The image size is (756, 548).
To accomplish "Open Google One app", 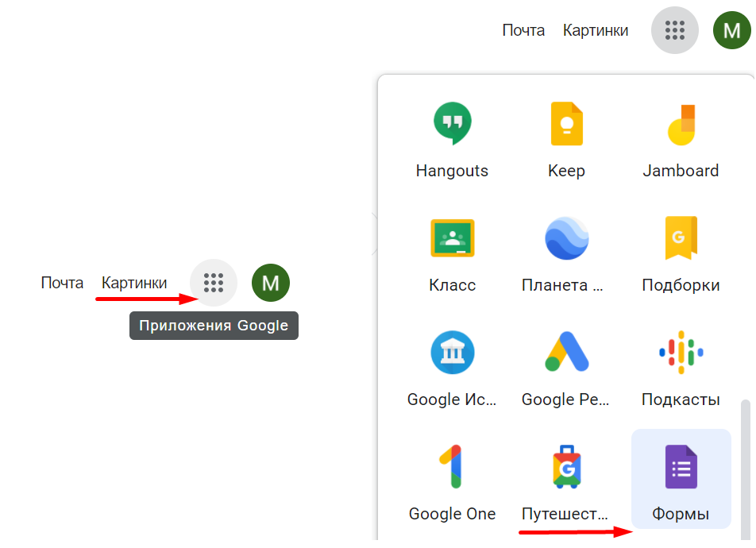I will [452, 483].
